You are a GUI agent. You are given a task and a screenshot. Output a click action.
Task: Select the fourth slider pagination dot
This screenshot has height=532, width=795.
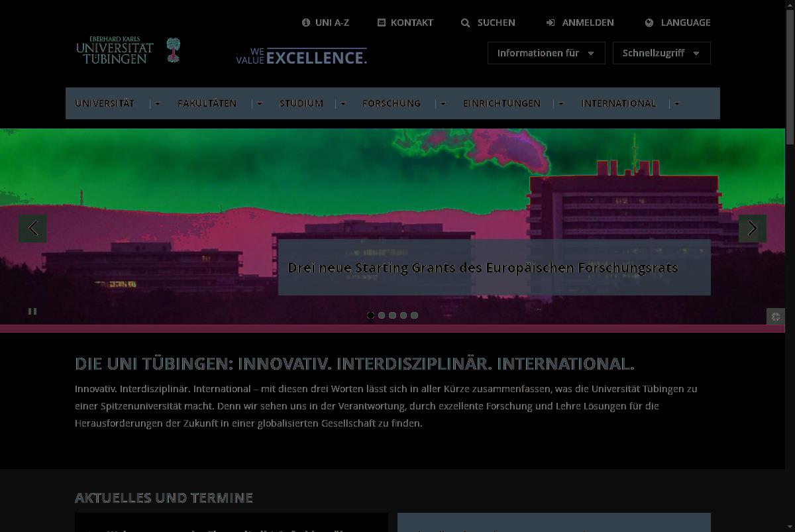point(403,315)
